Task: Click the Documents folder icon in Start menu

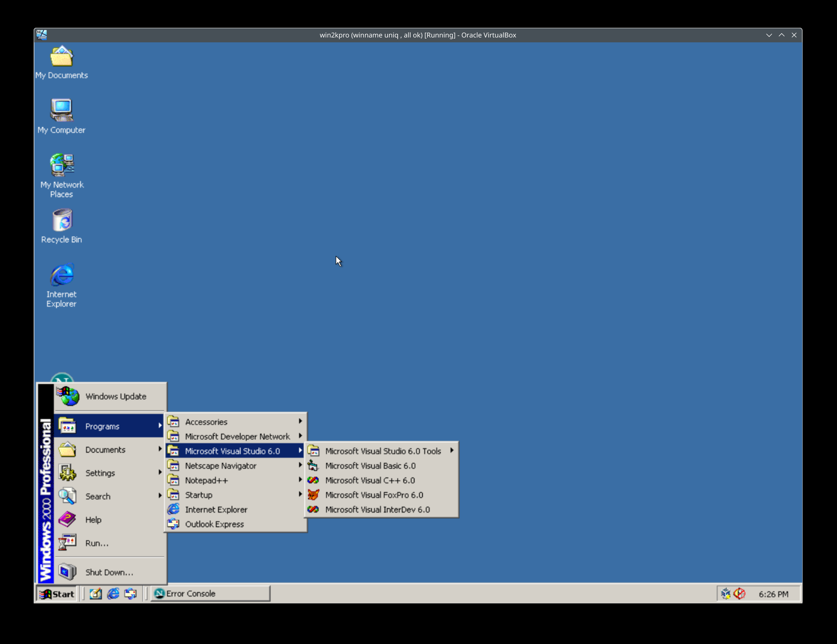Action: point(67,449)
